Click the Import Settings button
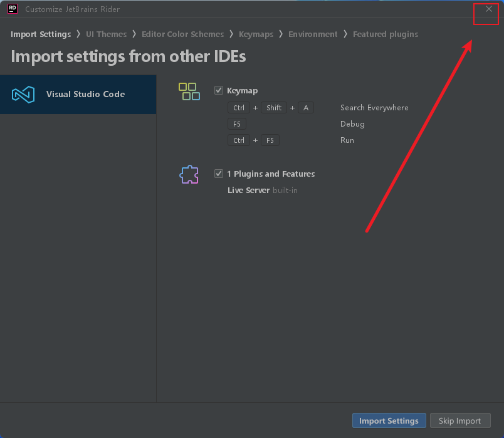 click(x=389, y=420)
